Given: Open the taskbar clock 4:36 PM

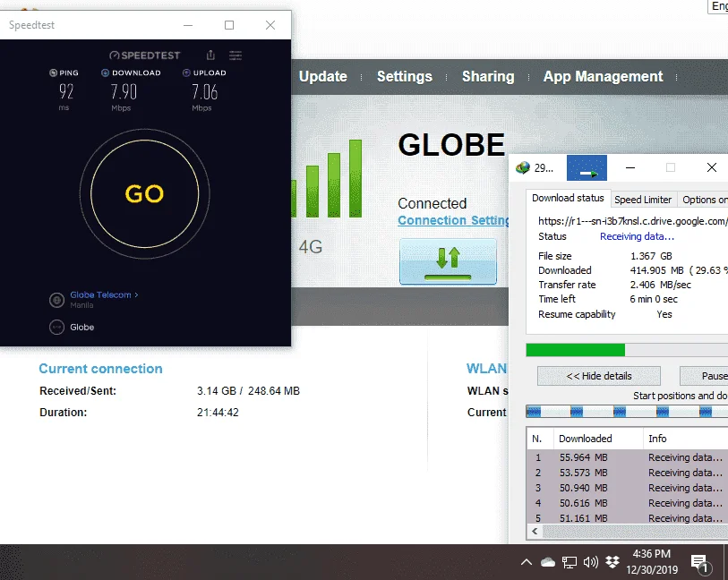Looking at the screenshot, I should tap(652, 562).
